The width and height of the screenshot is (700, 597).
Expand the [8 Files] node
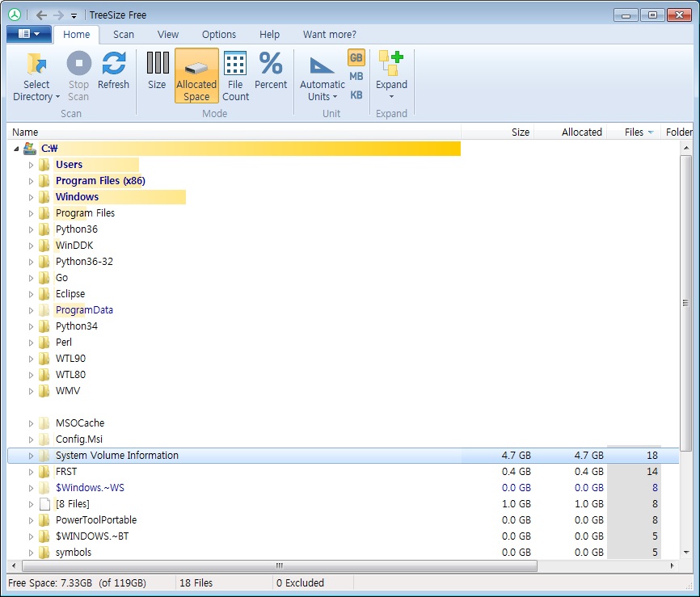click(x=31, y=504)
